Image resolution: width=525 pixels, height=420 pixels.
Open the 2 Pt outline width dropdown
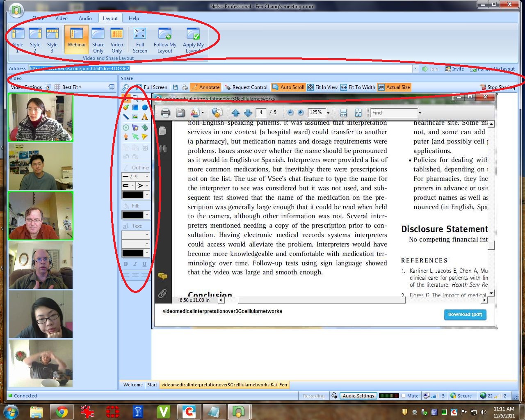click(x=147, y=176)
